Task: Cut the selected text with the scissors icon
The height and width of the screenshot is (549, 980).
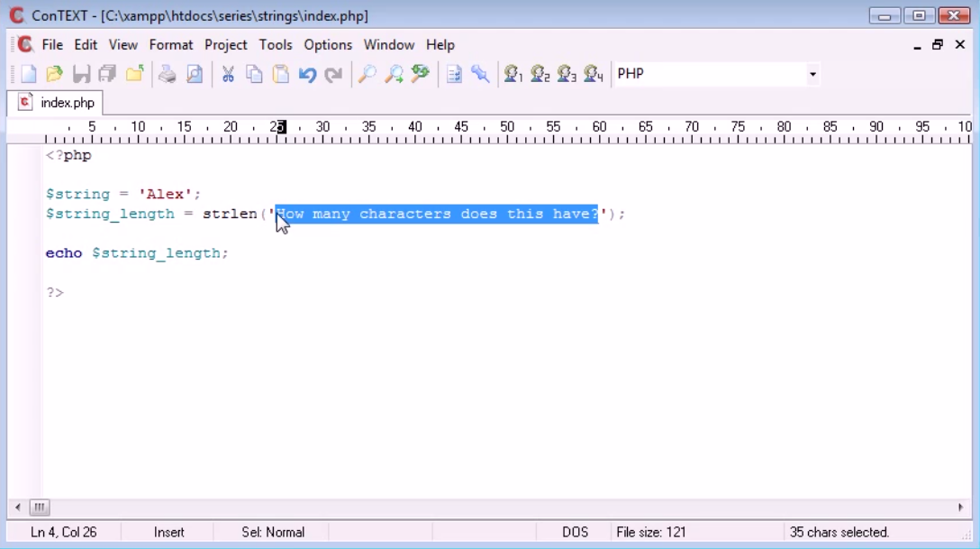Action: coord(228,74)
